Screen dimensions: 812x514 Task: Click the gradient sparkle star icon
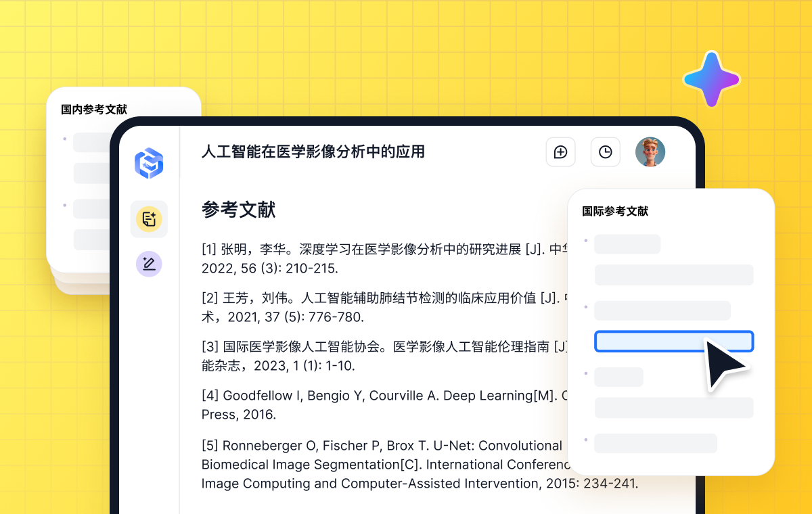710,79
